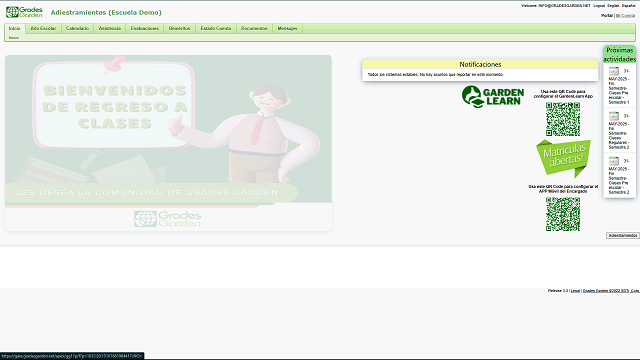This screenshot has width=640, height=360.
Task: Open the Estado Cuenta tab
Action: (x=216, y=28)
